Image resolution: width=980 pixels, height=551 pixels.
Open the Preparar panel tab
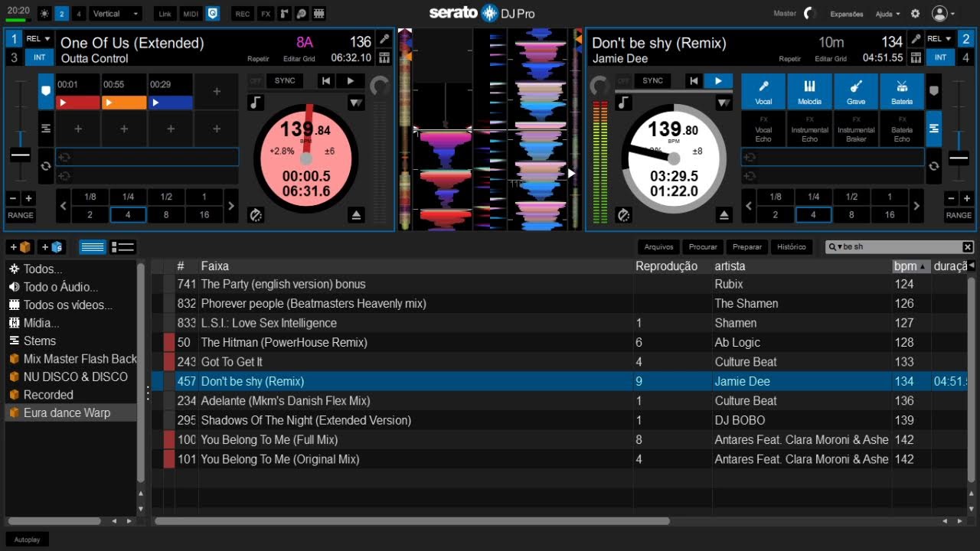point(747,247)
